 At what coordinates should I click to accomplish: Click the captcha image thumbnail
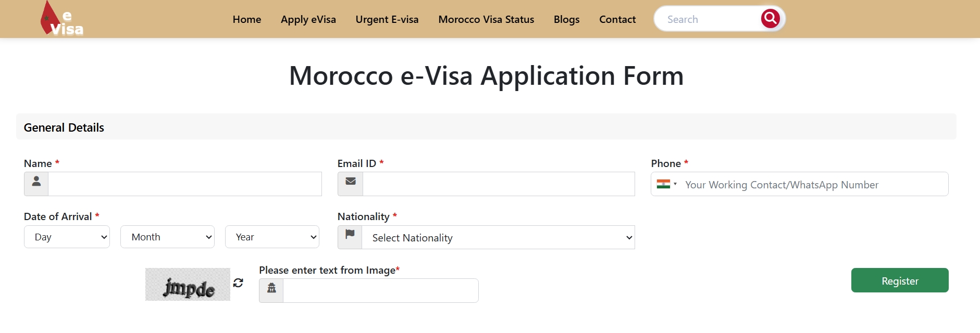(188, 284)
